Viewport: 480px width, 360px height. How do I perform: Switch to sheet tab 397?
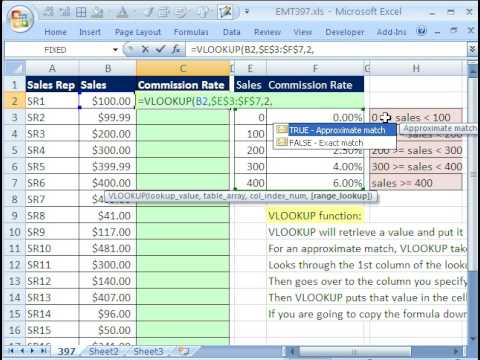(x=67, y=351)
